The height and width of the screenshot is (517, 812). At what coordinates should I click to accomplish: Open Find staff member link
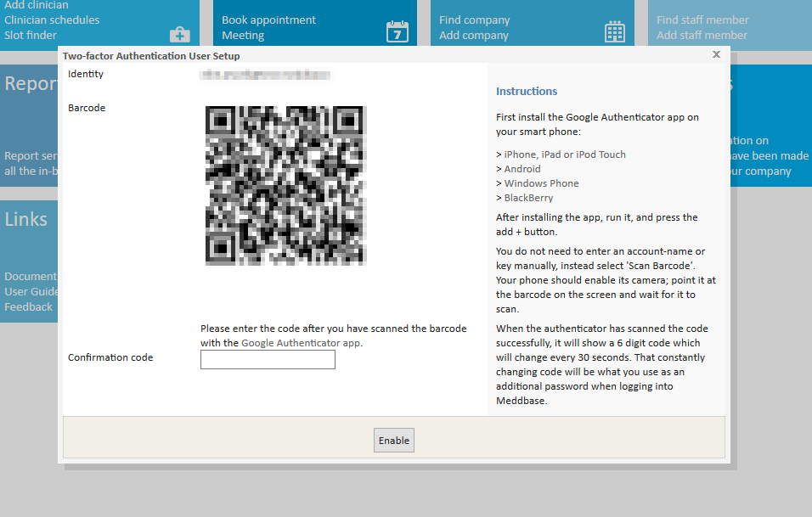[702, 20]
